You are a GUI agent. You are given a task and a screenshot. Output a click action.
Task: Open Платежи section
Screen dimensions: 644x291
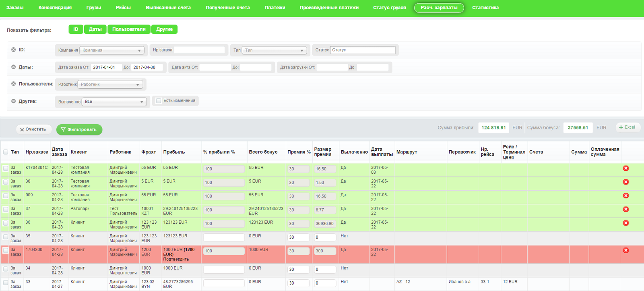[x=275, y=8]
